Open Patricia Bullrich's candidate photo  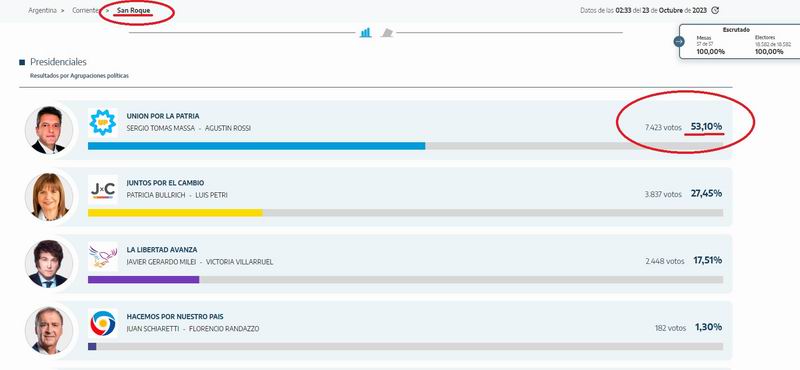[49, 196]
